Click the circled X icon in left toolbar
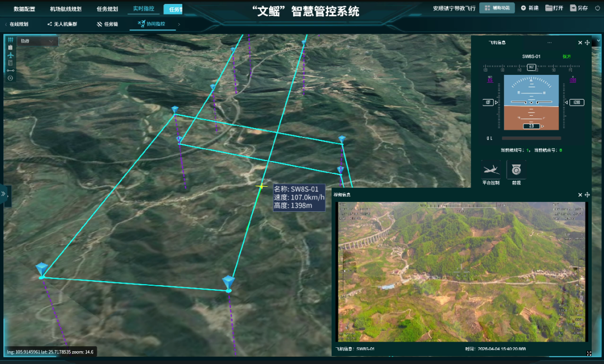Viewport: 604px width, 364px height. 10,78
